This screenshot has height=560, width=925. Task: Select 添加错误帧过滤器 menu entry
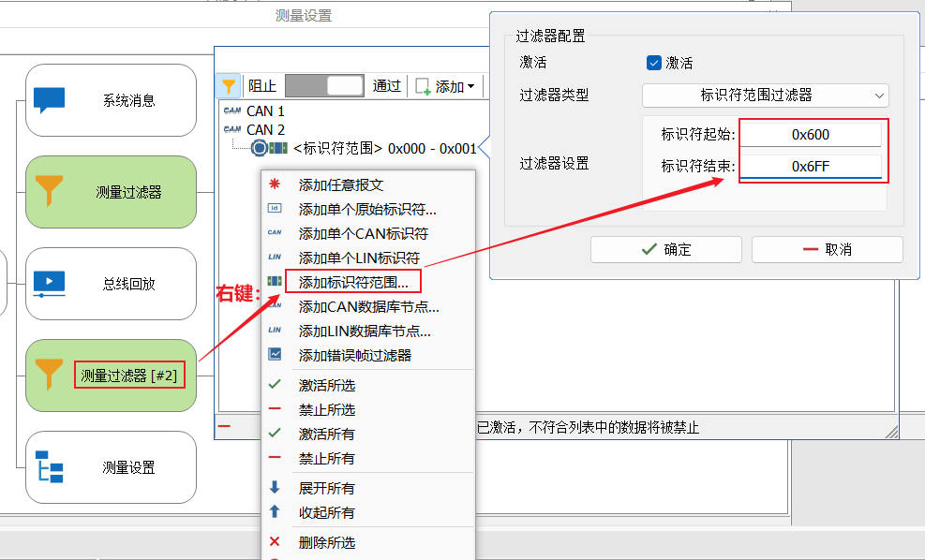tap(354, 355)
